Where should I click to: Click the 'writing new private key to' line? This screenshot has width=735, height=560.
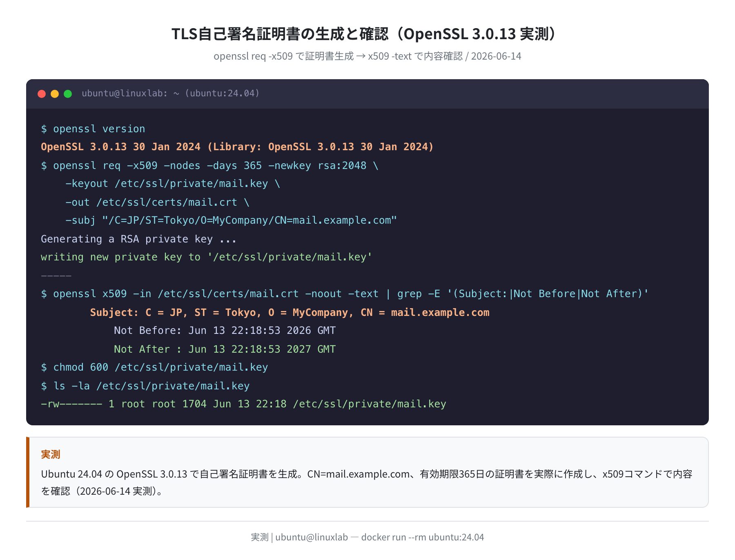click(x=207, y=257)
